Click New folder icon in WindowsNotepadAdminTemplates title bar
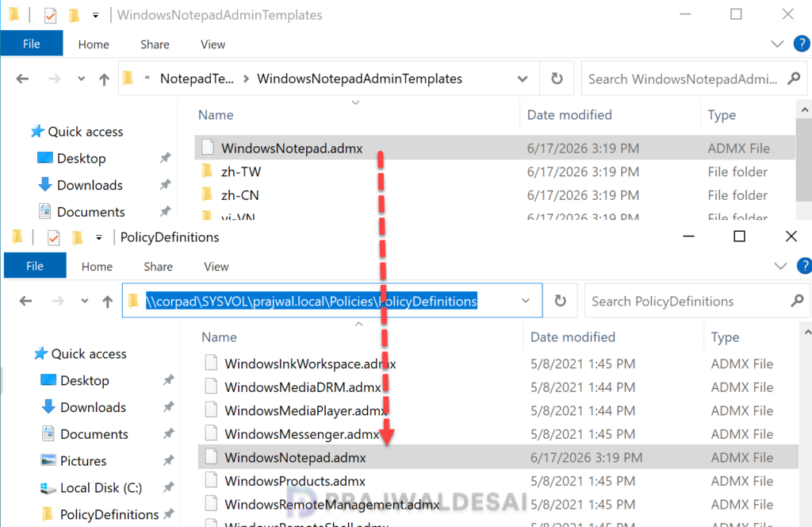This screenshot has height=527, width=812. tap(75, 16)
